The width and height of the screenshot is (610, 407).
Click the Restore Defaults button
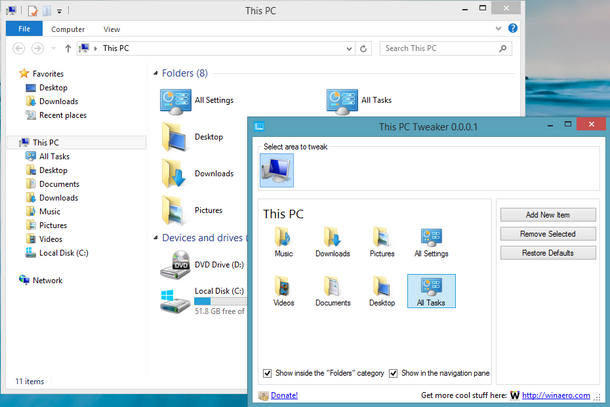coord(548,253)
